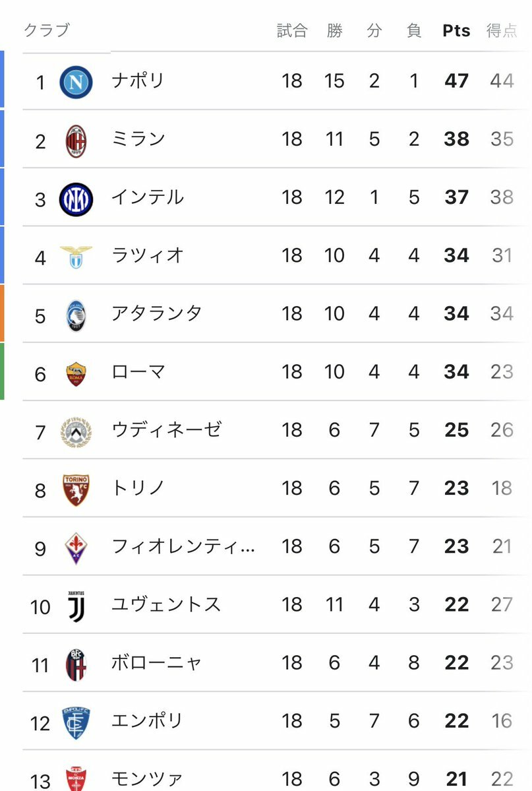Image resolution: width=532 pixels, height=791 pixels.
Task: Open the Fiorentina club crest
Action: click(x=76, y=548)
